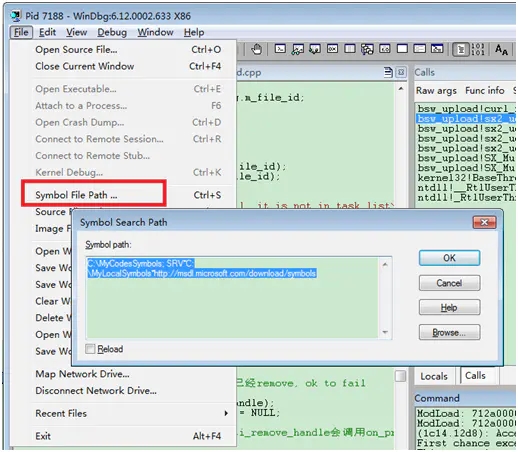Switch to the Locals tab

(434, 376)
